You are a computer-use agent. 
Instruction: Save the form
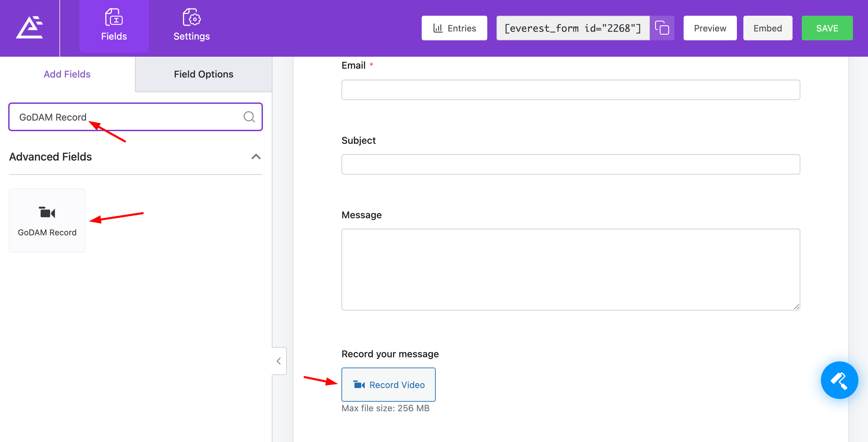(x=827, y=28)
